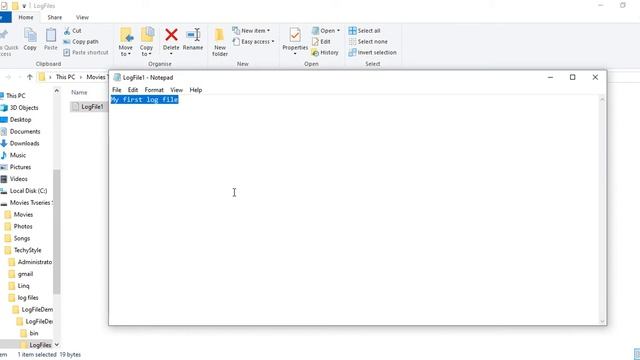
Task: Click the Copy to icon
Action: pyautogui.click(x=147, y=36)
